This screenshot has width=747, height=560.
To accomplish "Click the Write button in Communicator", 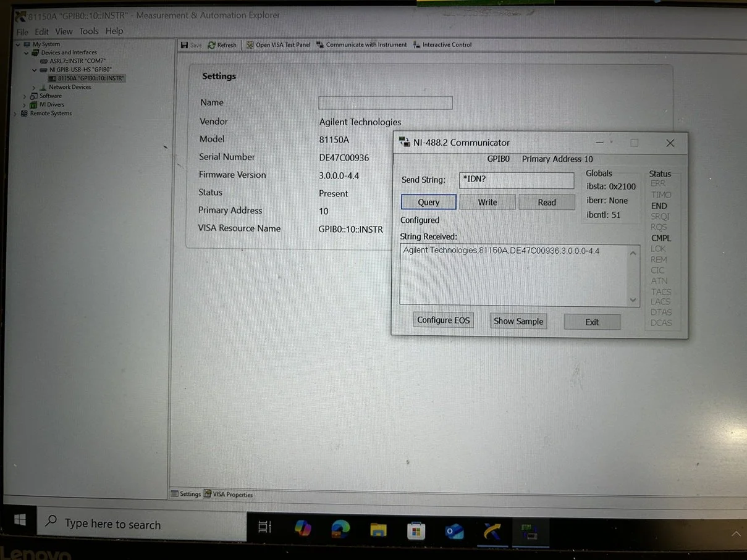I will [x=487, y=202].
